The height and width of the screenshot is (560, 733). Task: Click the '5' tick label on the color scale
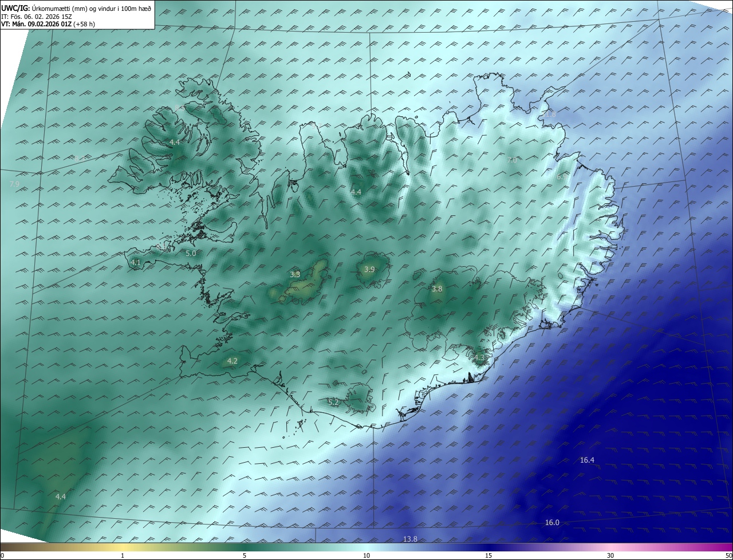click(x=245, y=555)
